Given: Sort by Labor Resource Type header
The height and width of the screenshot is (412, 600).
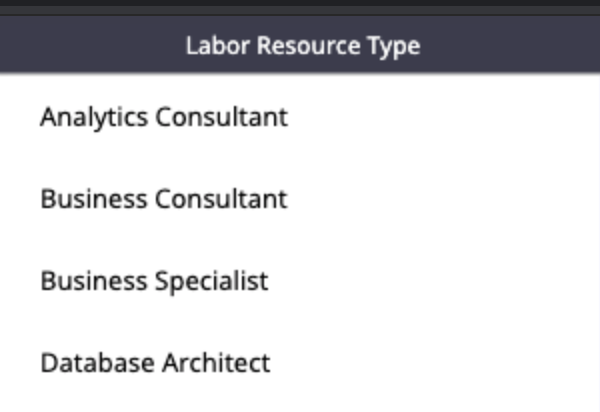Looking at the screenshot, I should click(302, 46).
